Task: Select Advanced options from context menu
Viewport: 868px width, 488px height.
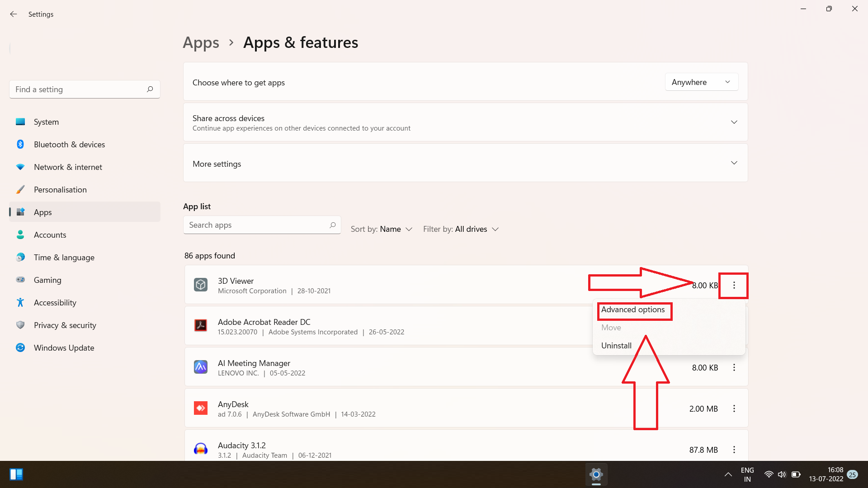Action: 632,310
